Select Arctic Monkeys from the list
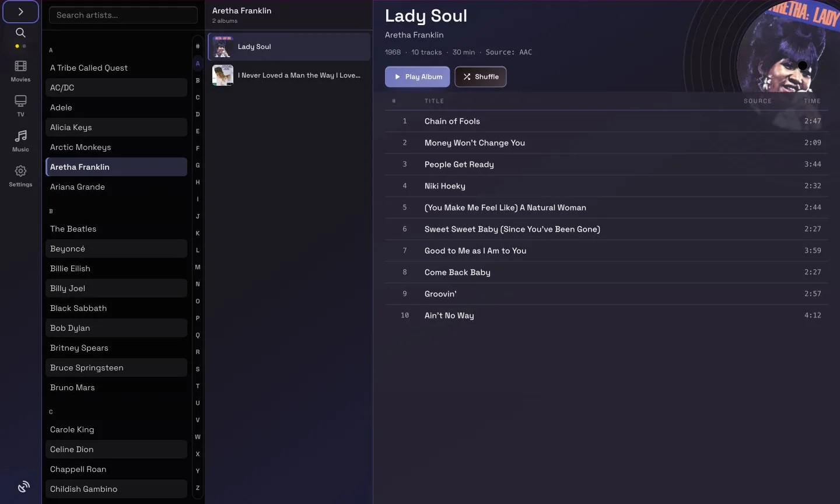 [116, 147]
